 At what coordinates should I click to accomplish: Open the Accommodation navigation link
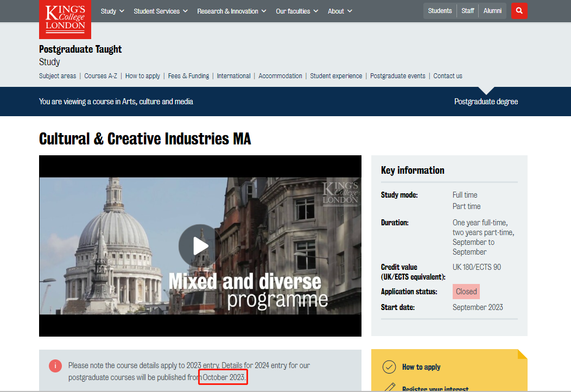pyautogui.click(x=280, y=76)
